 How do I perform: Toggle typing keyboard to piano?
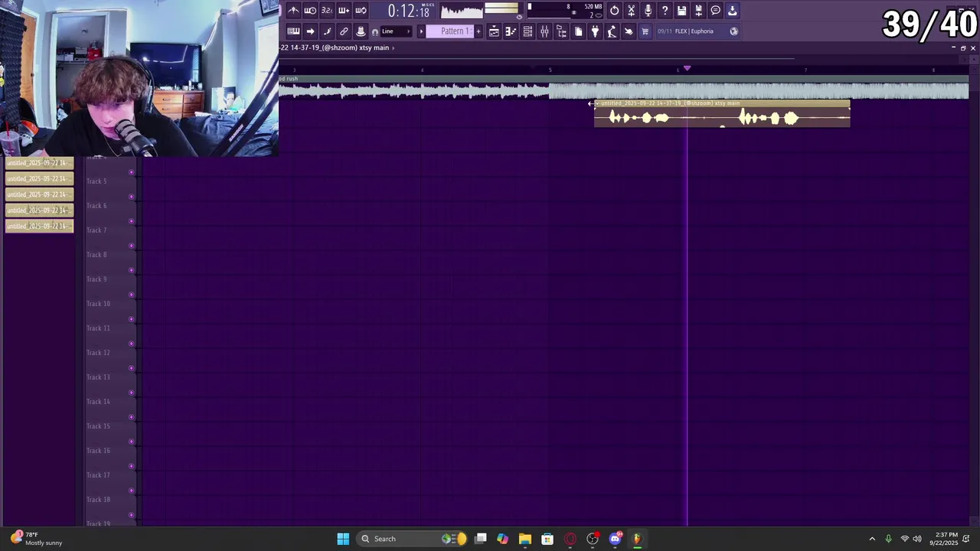click(293, 31)
